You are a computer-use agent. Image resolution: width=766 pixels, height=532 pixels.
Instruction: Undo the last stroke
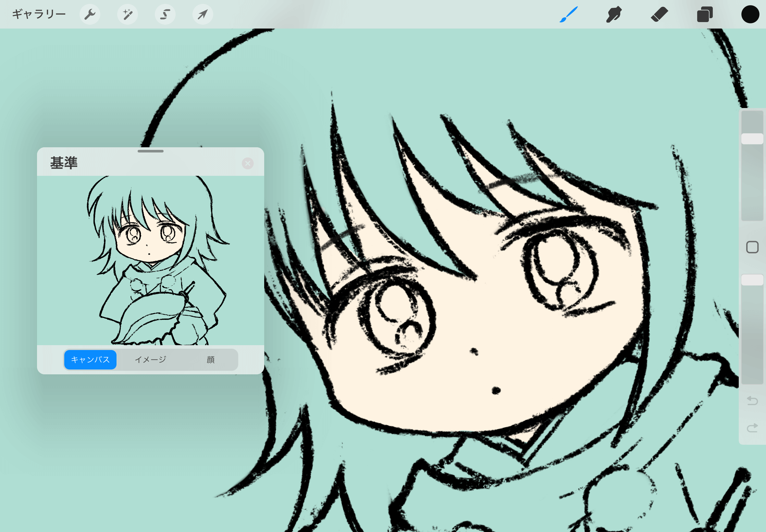coord(752,400)
